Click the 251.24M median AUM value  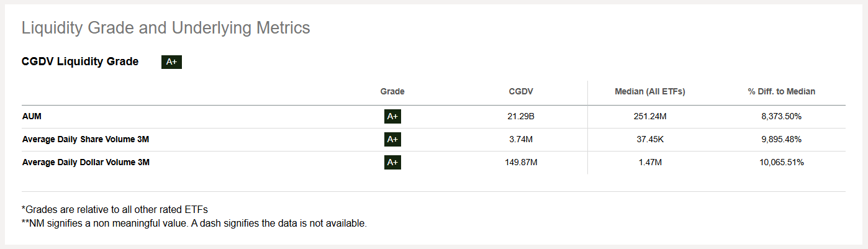pyautogui.click(x=649, y=117)
